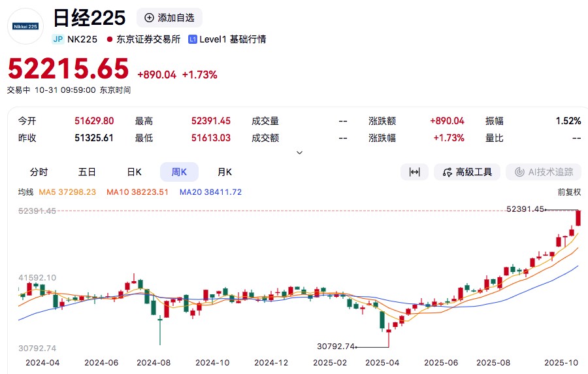Click the MA5 moving average label
The height and width of the screenshot is (374, 588).
coord(67,192)
